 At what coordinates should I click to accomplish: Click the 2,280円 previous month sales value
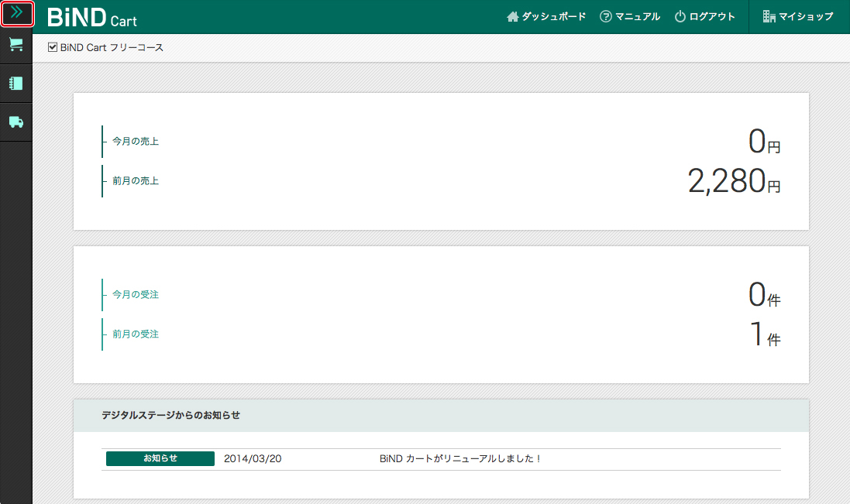tap(734, 181)
